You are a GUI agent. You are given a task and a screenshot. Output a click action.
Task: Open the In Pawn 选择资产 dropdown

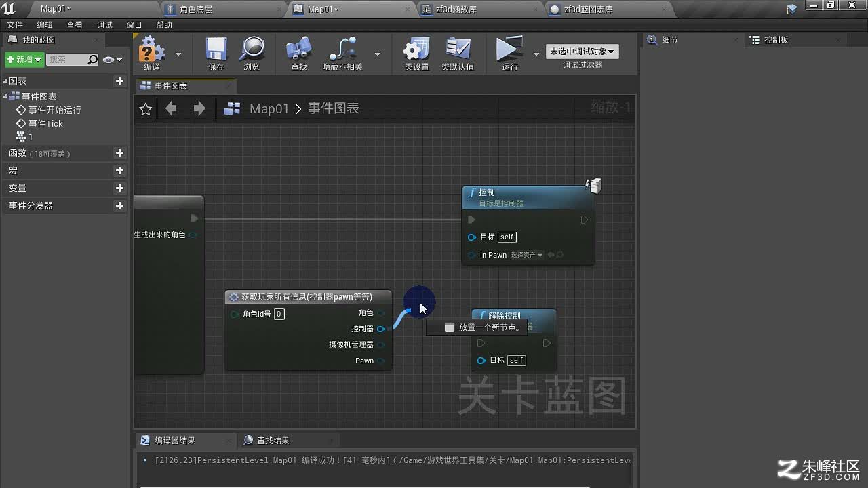click(527, 255)
